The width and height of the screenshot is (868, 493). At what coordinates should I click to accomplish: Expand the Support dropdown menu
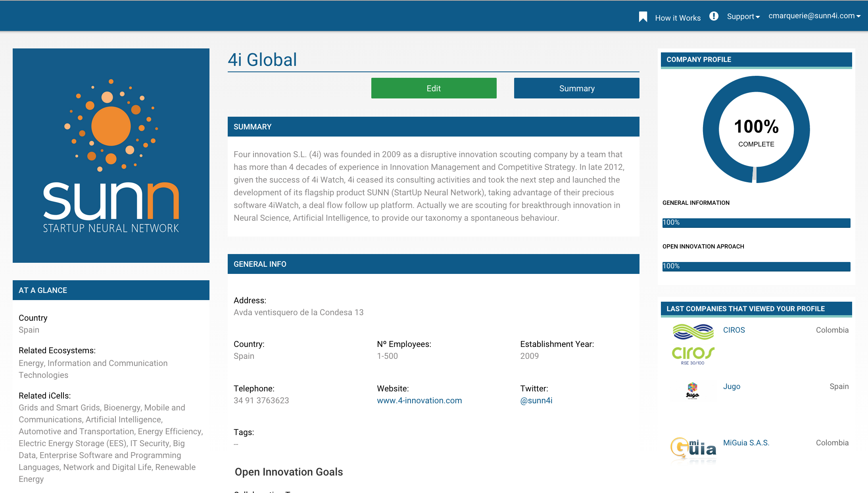743,16
